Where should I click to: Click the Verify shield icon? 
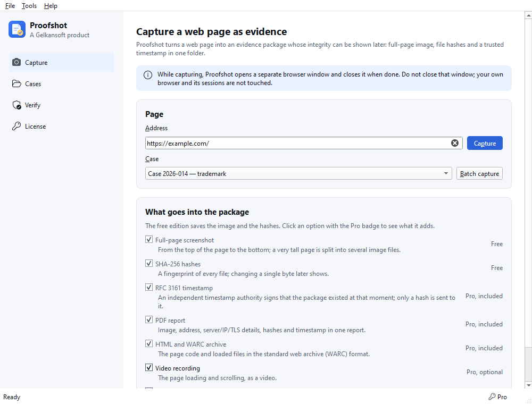coord(16,105)
